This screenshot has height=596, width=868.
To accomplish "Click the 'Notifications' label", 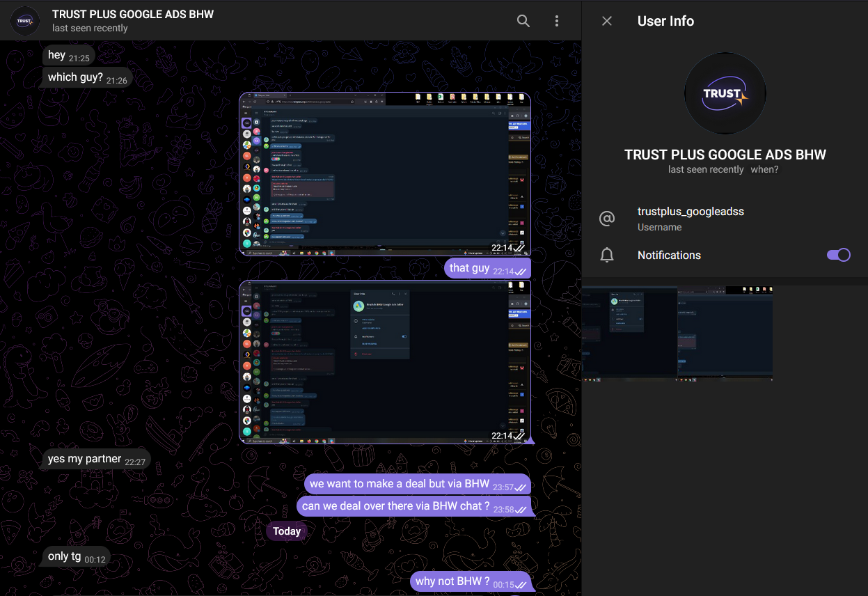I will 669,256.
